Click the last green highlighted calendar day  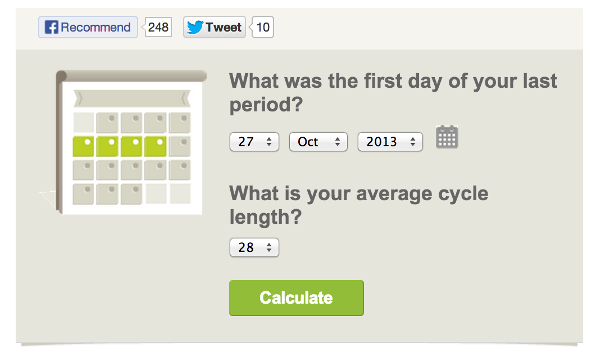(155, 146)
